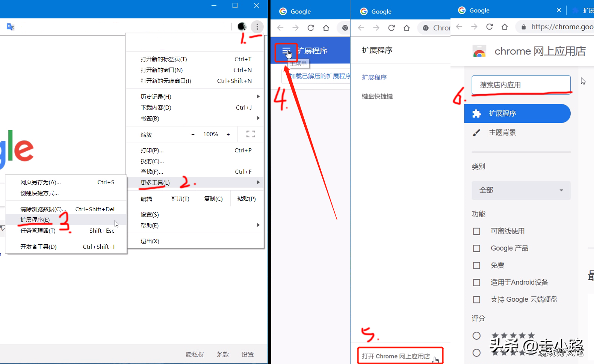The height and width of the screenshot is (364, 594).
Task: Choose 查找(F)... menu item
Action: [x=195, y=171]
